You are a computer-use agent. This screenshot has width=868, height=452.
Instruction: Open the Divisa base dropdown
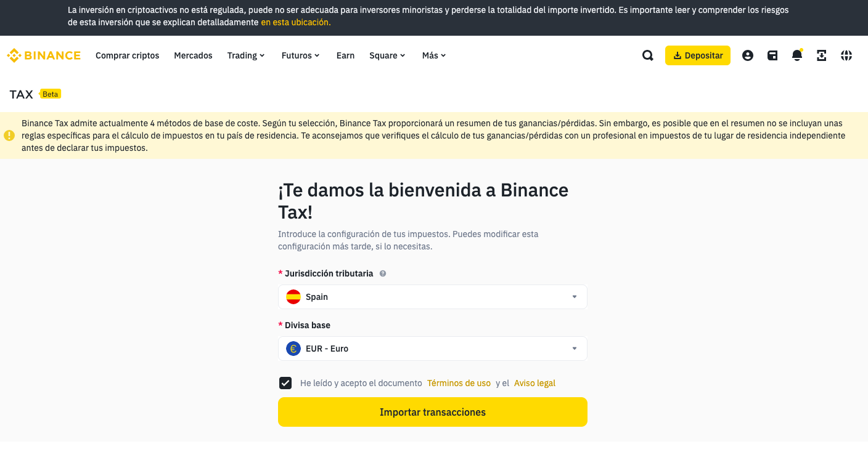pyautogui.click(x=433, y=349)
